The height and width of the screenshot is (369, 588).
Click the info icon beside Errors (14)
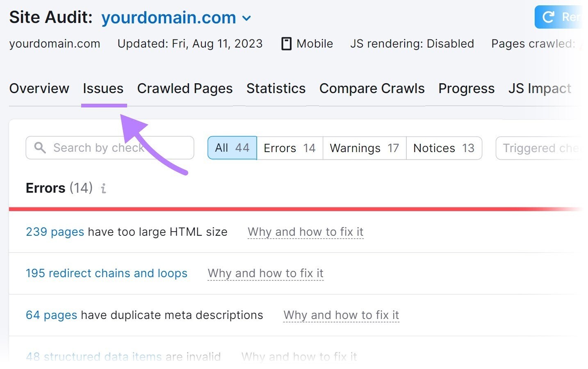103,188
